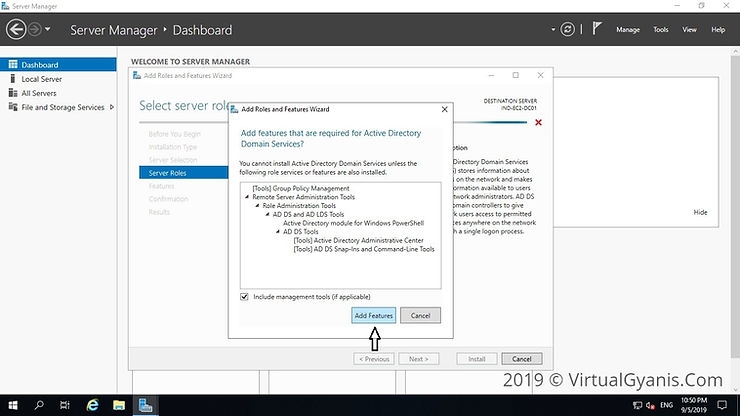Open File Explorer from taskbar
740x416 pixels.
click(x=119, y=405)
